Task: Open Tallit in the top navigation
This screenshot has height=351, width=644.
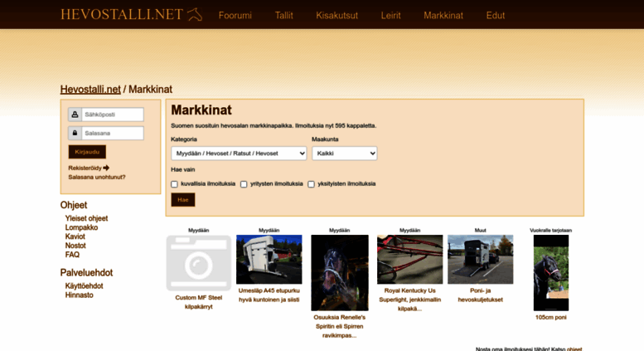Action: coord(283,16)
